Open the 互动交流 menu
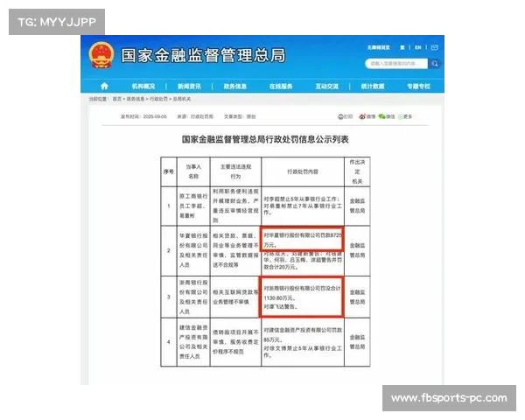525x420 pixels. (x=326, y=87)
